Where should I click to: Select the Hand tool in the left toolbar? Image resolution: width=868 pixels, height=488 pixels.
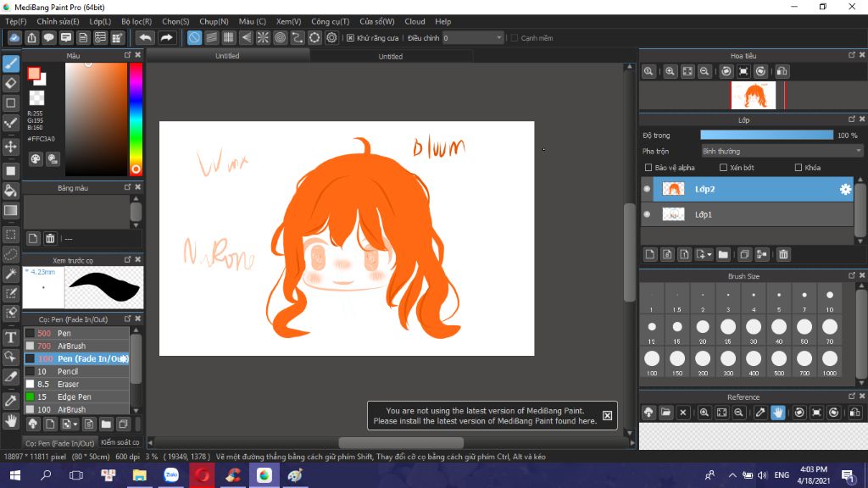[11, 421]
